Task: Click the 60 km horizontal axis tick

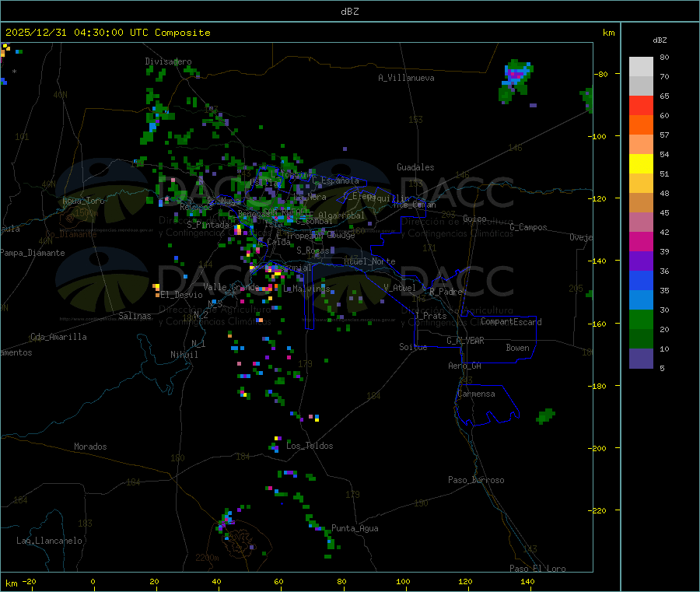Action: tap(279, 581)
